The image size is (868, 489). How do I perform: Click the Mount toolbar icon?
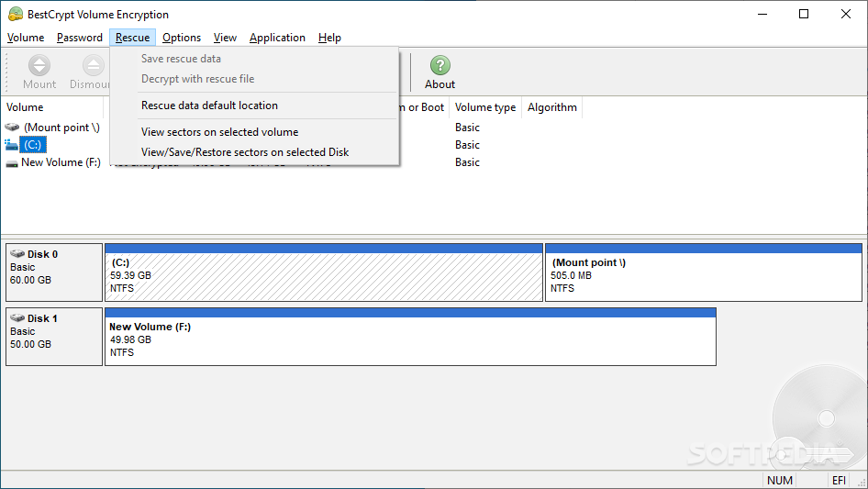[x=39, y=65]
